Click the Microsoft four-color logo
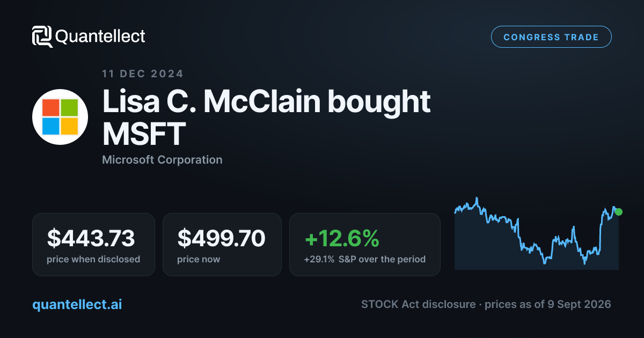This screenshot has height=338, width=644. (60, 117)
